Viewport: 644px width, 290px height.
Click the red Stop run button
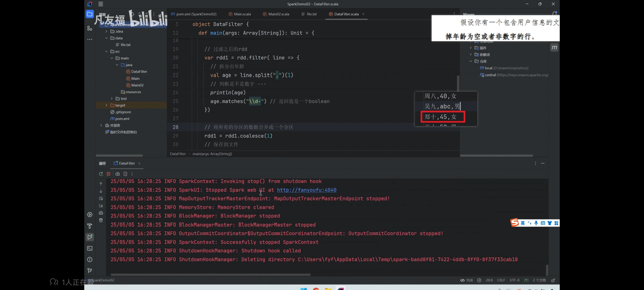(x=108, y=174)
